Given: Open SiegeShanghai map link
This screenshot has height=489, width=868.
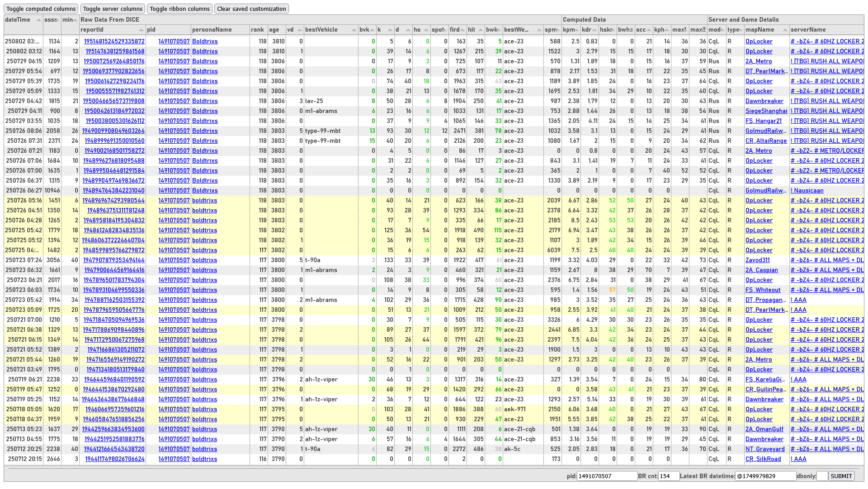Looking at the screenshot, I should pyautogui.click(x=766, y=111).
